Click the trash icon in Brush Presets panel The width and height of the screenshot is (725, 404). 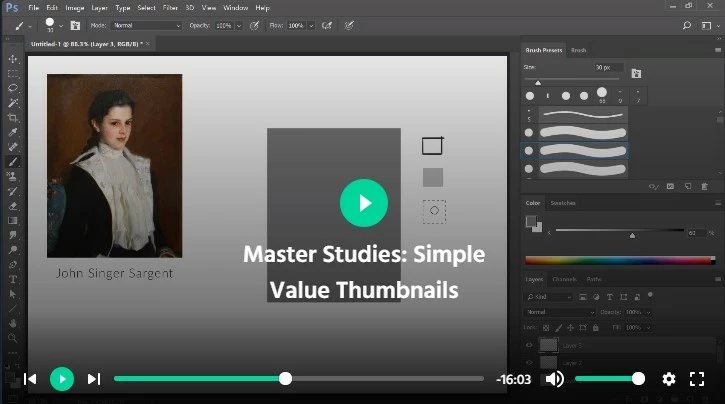coord(704,186)
